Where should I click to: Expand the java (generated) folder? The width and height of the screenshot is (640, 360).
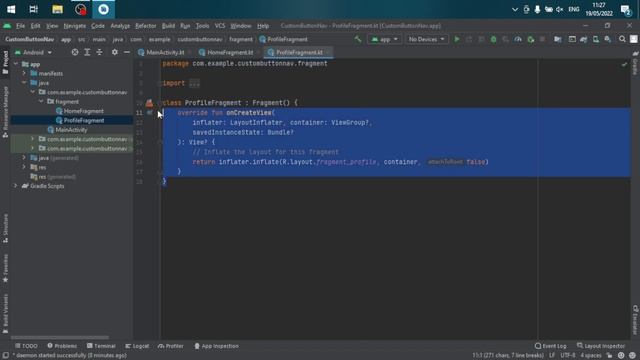click(x=24, y=158)
